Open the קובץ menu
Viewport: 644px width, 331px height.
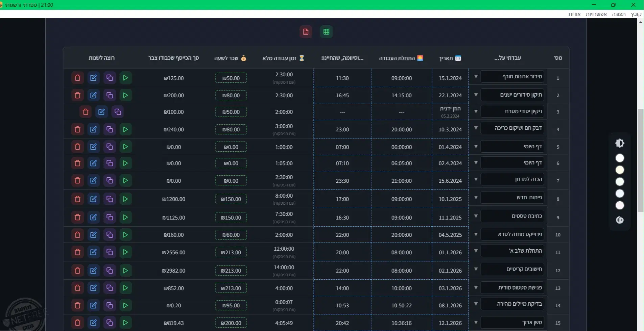tap(636, 14)
